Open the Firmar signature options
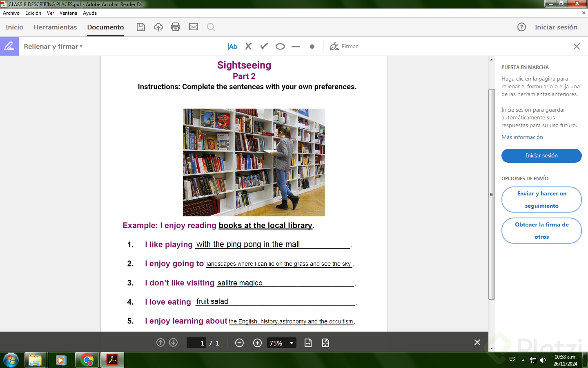 [344, 47]
